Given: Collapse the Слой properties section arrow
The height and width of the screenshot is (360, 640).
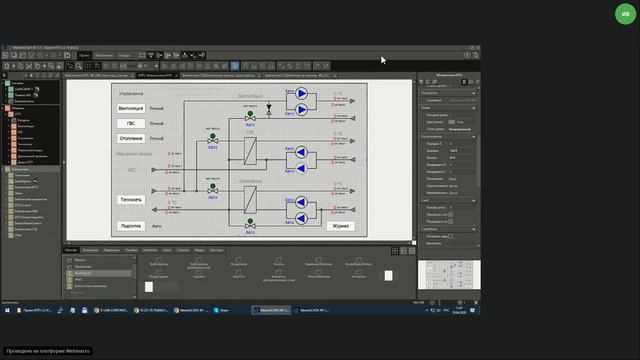Looking at the screenshot, I should tap(473, 200).
